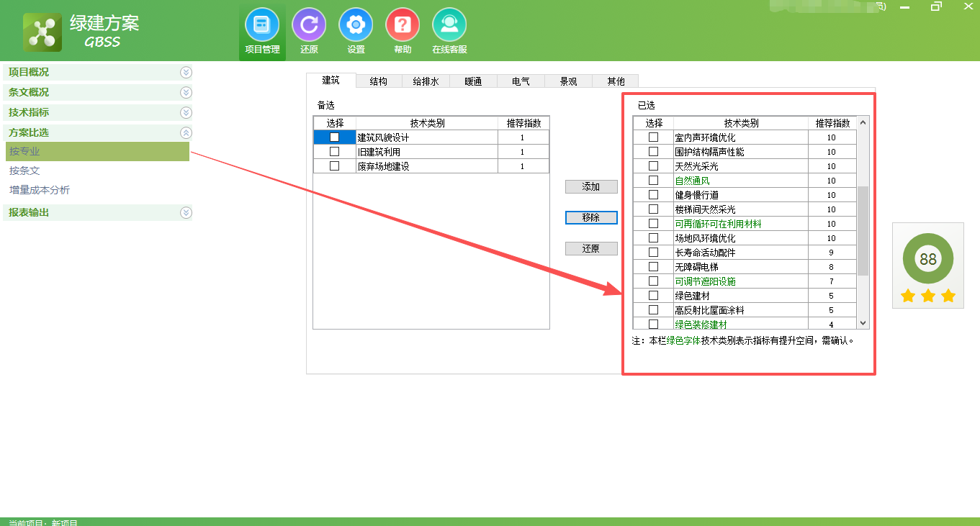Image resolution: width=980 pixels, height=526 pixels.
Task: Click the GBSS logo in the corner
Action: [x=42, y=31]
